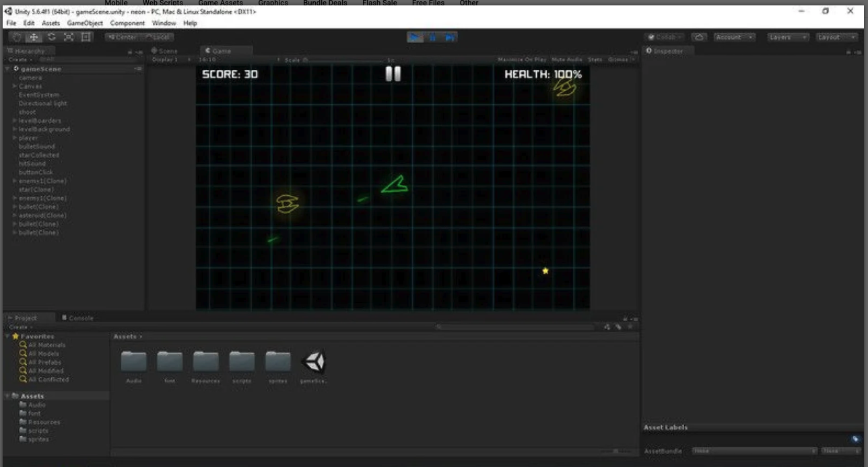Image resolution: width=868 pixels, height=467 pixels.
Task: Open the Collab dropdown
Action: 665,37
